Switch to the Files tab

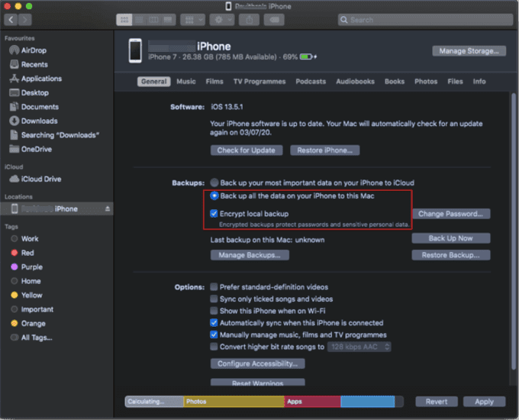tap(455, 82)
